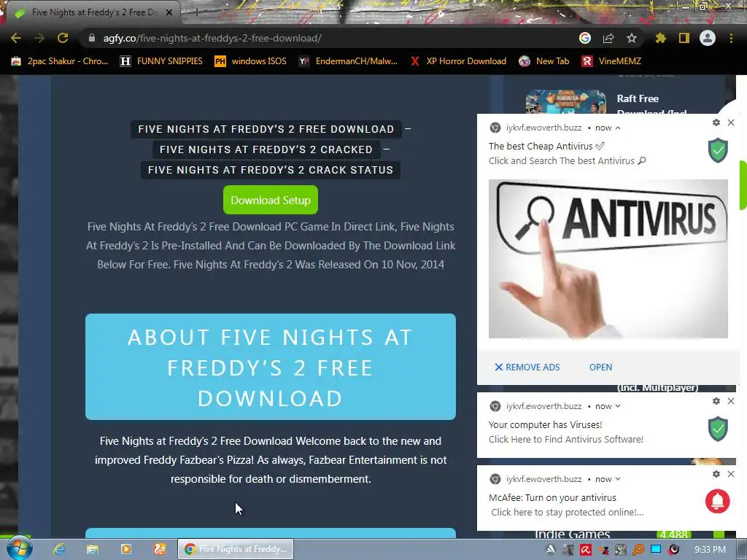Image resolution: width=747 pixels, height=560 pixels.
Task: Click the FIVE NIGHTS AT FREDDY'S 2 CRACK STATUS tag
Action: click(x=270, y=170)
